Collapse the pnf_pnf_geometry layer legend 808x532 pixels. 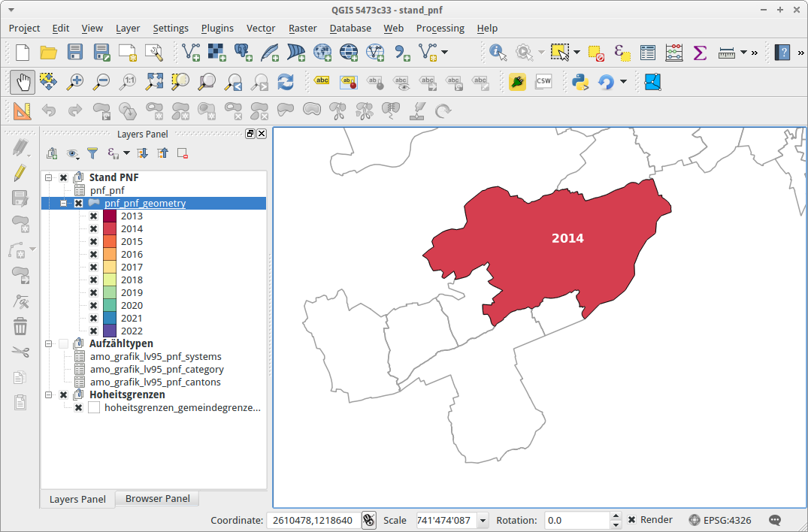63,204
